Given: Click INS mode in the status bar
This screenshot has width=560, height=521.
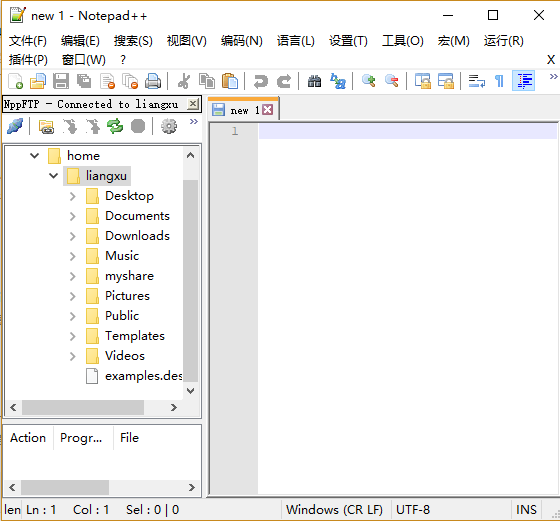Looking at the screenshot, I should (x=526, y=510).
